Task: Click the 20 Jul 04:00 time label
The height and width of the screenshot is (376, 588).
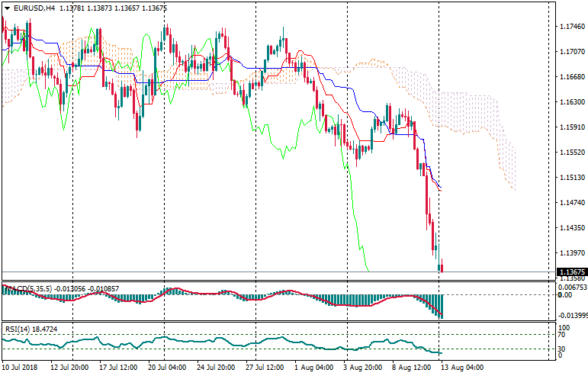Action: [166, 368]
